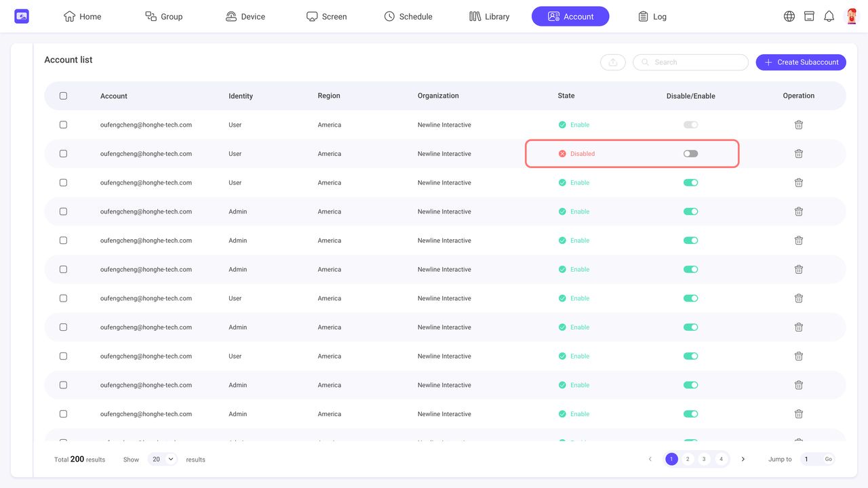The height and width of the screenshot is (488, 868).
Task: Toggle the Disable/Enable switch in the ninth row
Action: pos(690,357)
